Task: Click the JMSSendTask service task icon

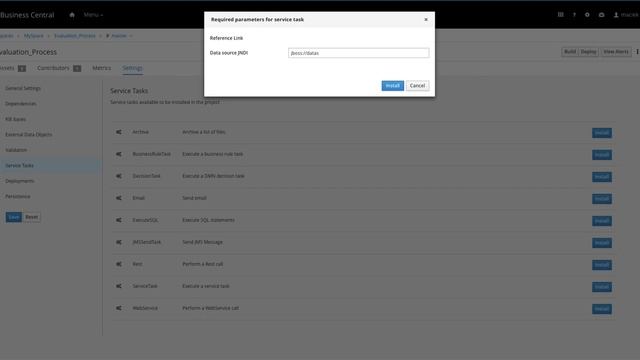Action: coord(119,242)
